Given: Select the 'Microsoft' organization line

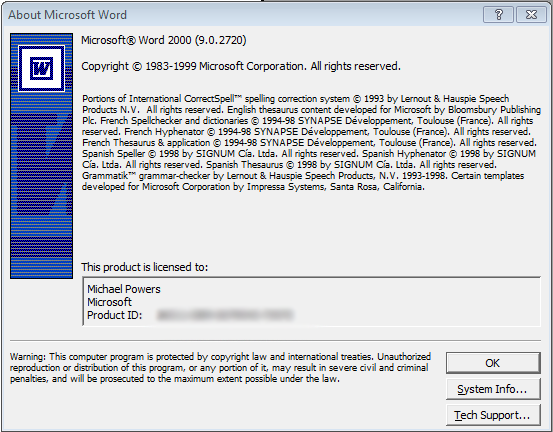Looking at the screenshot, I should 109,302.
